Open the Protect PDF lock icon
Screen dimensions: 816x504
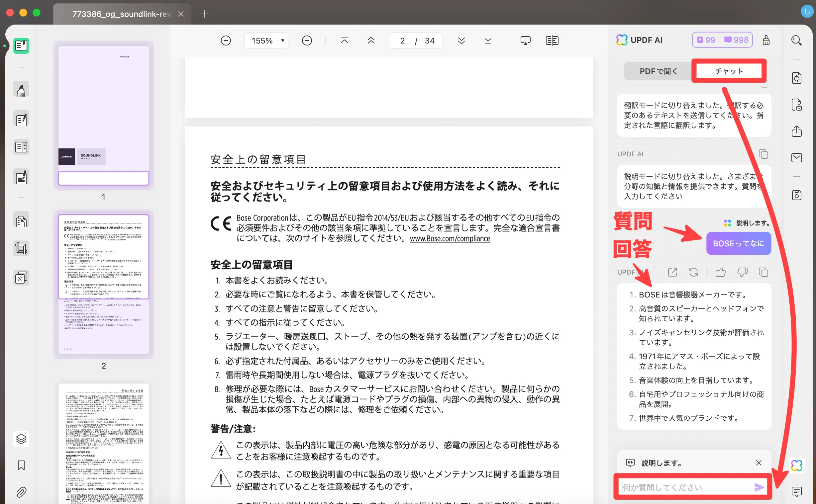797,105
